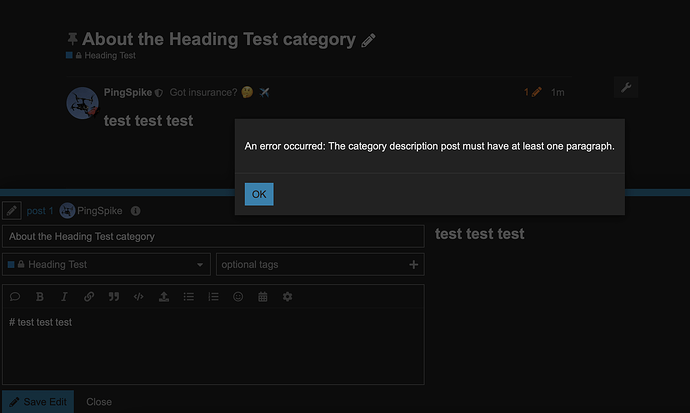Click the blockquote icon in toolbar
This screenshot has height=413, width=690.
point(114,297)
